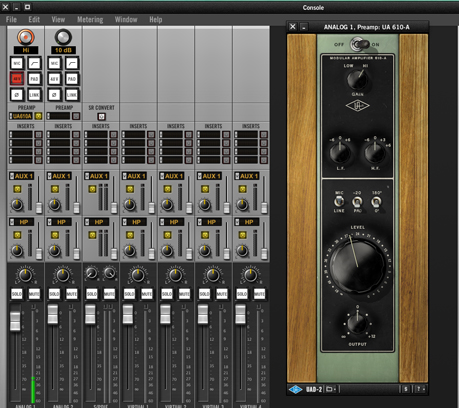This screenshot has height=408, width=459.
Task: Click the L.F. EQ knob on UA 610-A
Action: pyautogui.click(x=340, y=152)
